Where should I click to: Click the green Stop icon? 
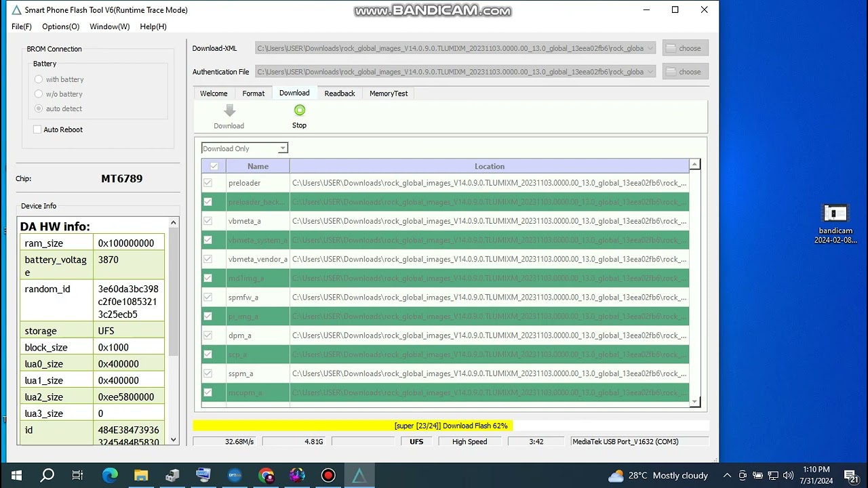click(300, 110)
